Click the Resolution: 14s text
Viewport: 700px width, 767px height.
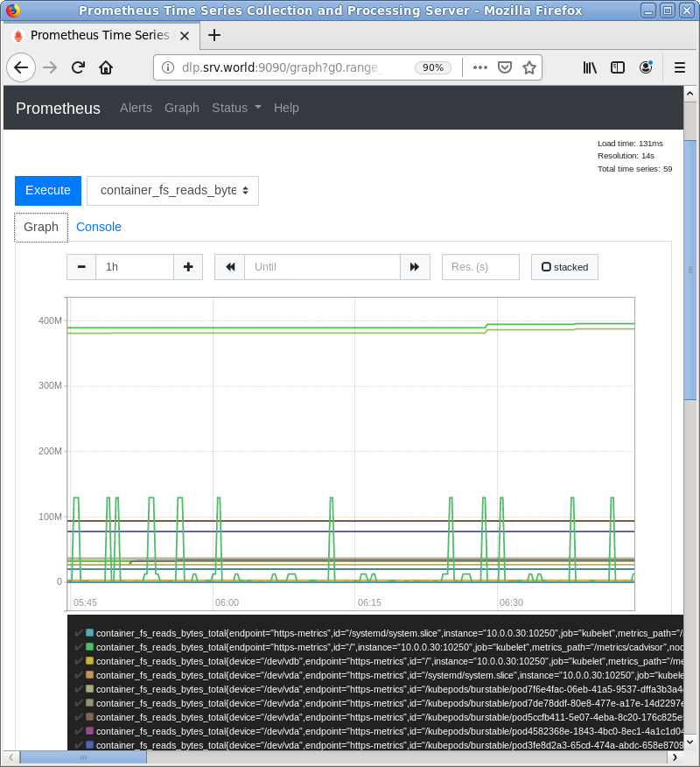click(626, 156)
